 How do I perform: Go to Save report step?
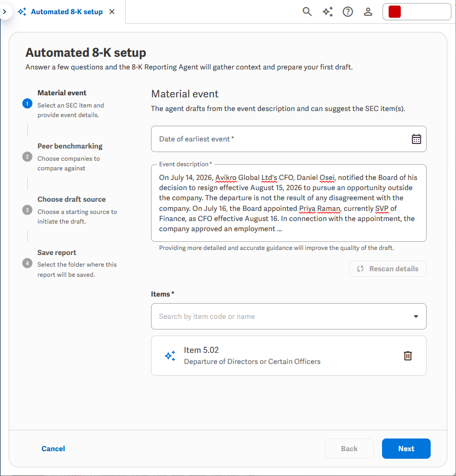click(57, 252)
